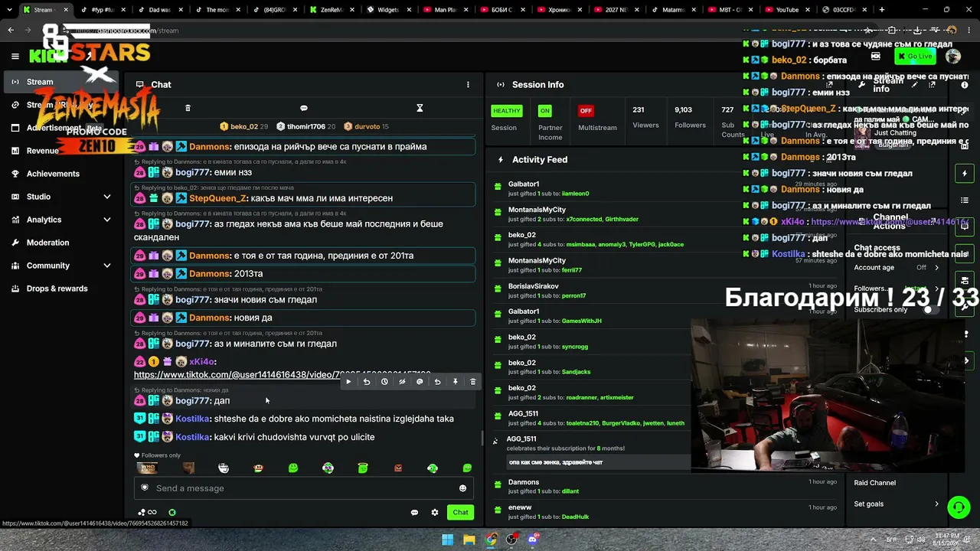Click top gifter tihomir1706 in leaderboard
980x551 pixels.
click(x=306, y=127)
